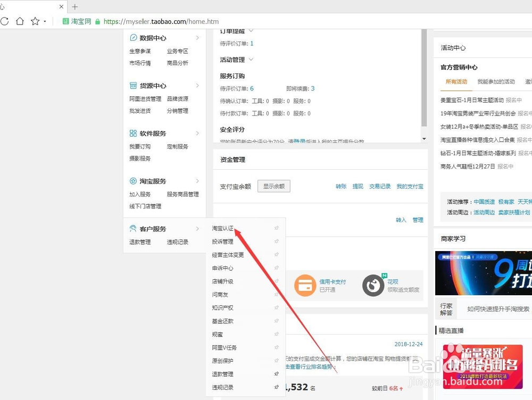
Task: Open 我的支付宝 link
Action: click(410, 186)
